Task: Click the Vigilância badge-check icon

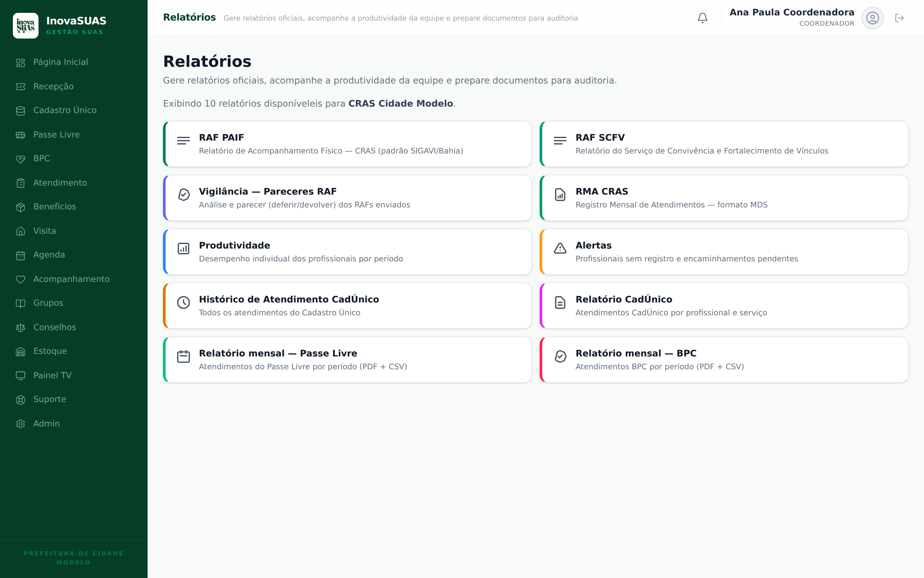Action: click(184, 195)
